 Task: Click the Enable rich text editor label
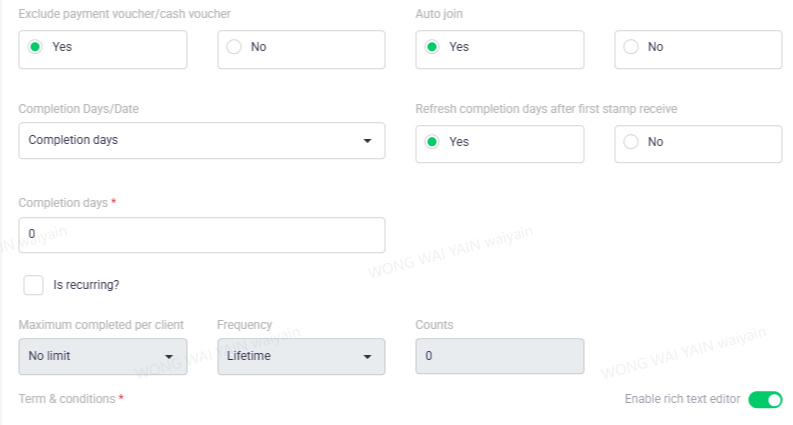click(x=682, y=399)
